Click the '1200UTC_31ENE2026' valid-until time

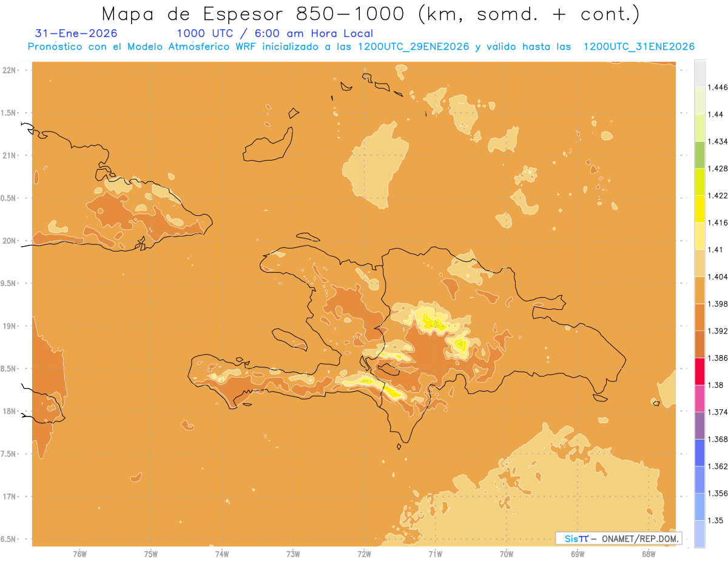[639, 47]
